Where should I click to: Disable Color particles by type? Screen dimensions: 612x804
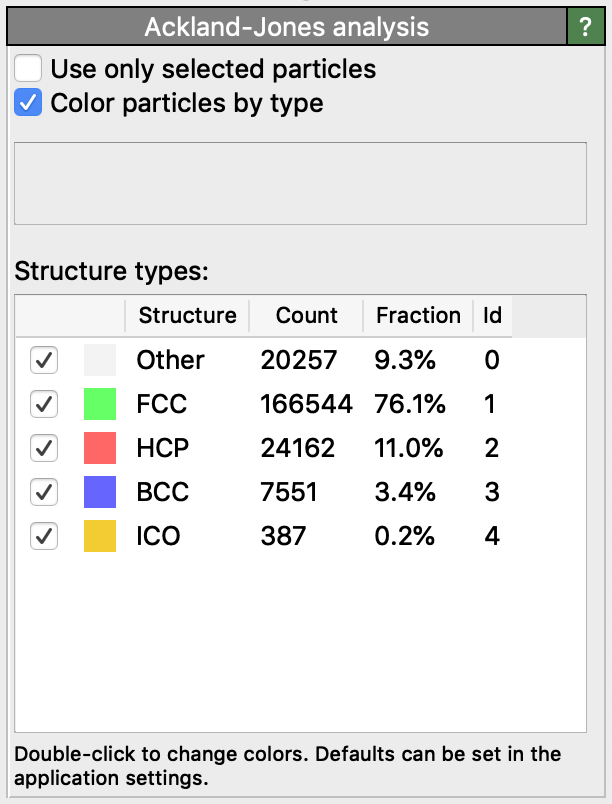tap(29, 102)
